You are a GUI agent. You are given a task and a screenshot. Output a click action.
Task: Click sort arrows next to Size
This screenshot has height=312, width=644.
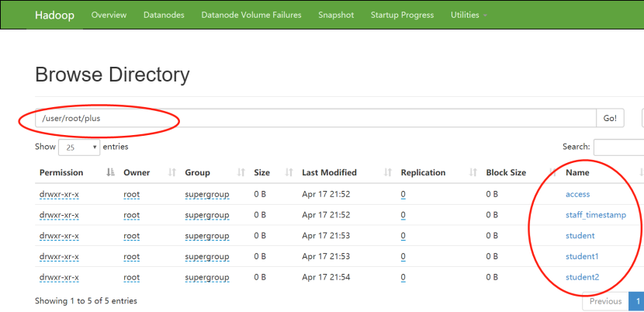click(289, 172)
